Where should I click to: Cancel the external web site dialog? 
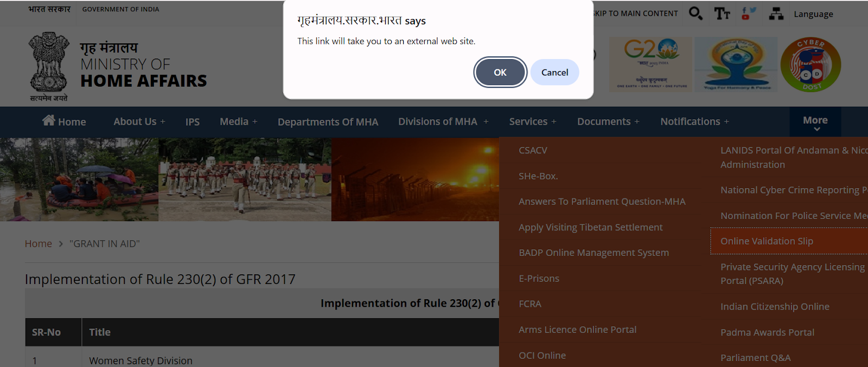point(554,72)
